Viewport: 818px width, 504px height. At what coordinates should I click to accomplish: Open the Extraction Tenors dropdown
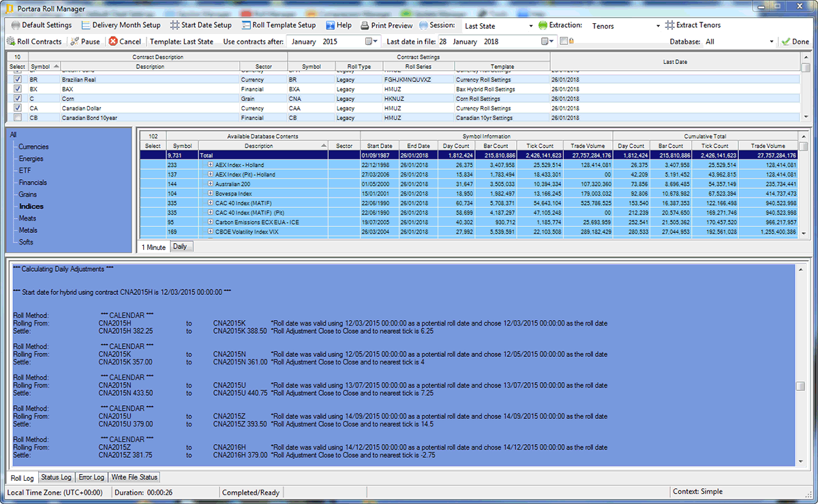(658, 26)
